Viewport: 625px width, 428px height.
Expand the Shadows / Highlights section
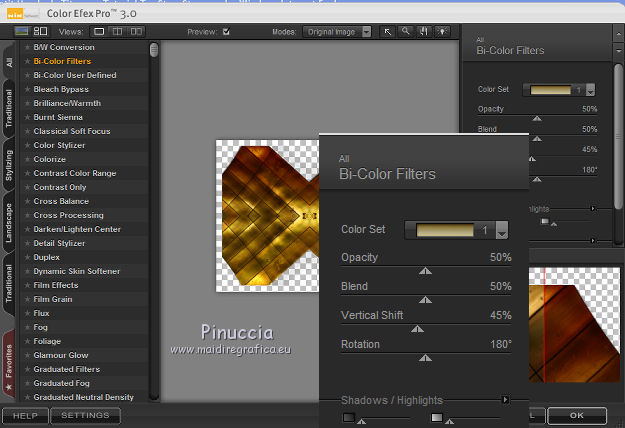(x=505, y=400)
